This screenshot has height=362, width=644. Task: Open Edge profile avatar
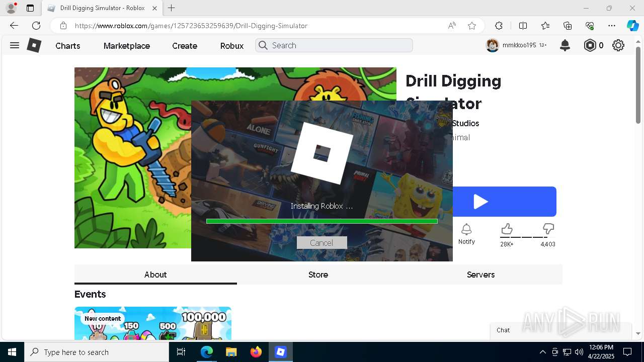(x=11, y=8)
